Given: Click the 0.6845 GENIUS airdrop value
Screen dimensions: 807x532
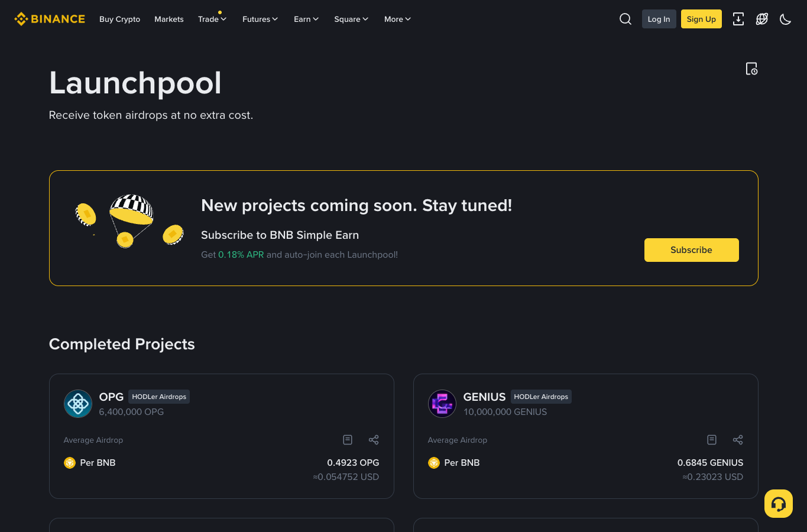Looking at the screenshot, I should click(x=710, y=463).
